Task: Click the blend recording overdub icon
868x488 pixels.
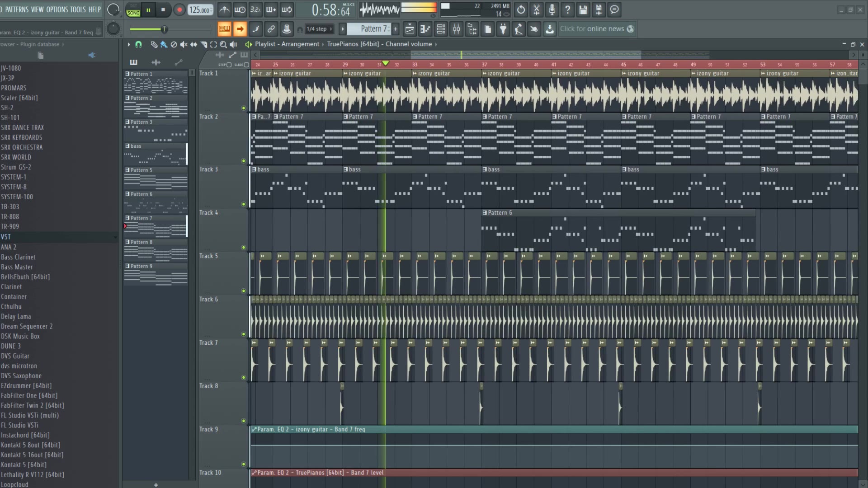Action: click(271, 9)
